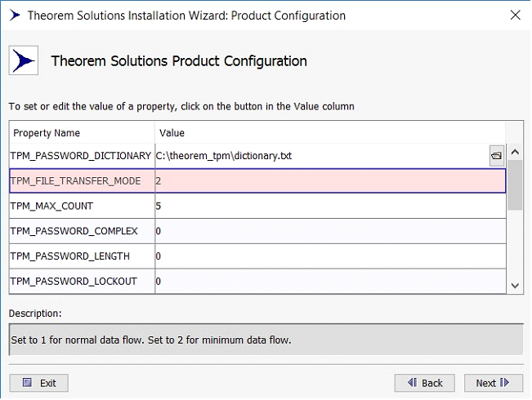This screenshot has height=400, width=532.
Task: Edit the TPM_PASSWORD_COMPLEX value
Action: (329, 231)
